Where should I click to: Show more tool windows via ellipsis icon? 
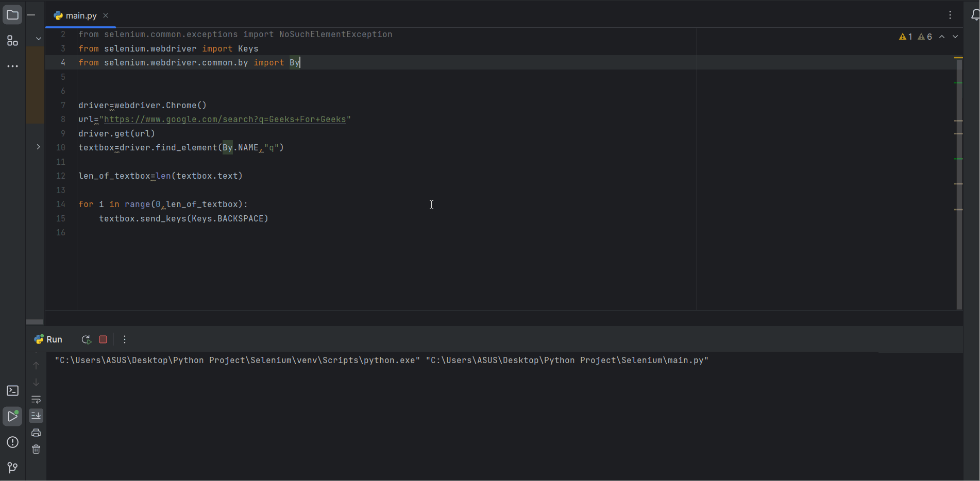pyautogui.click(x=12, y=66)
